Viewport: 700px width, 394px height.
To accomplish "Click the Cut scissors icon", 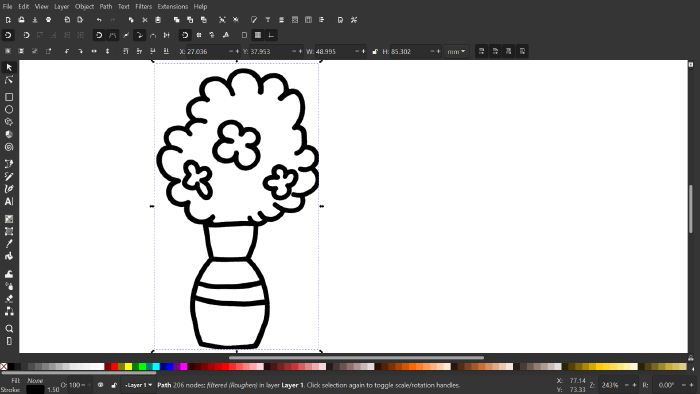I will pyautogui.click(x=145, y=20).
